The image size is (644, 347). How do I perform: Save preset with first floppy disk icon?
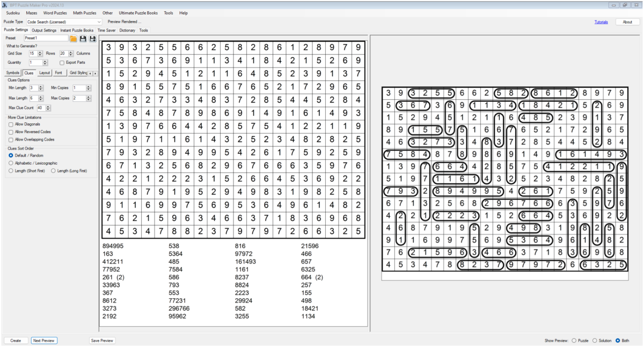click(x=83, y=39)
